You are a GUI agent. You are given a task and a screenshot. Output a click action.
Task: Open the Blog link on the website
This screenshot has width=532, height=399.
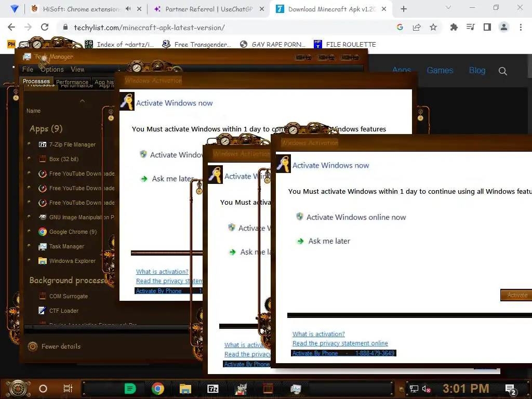(477, 71)
